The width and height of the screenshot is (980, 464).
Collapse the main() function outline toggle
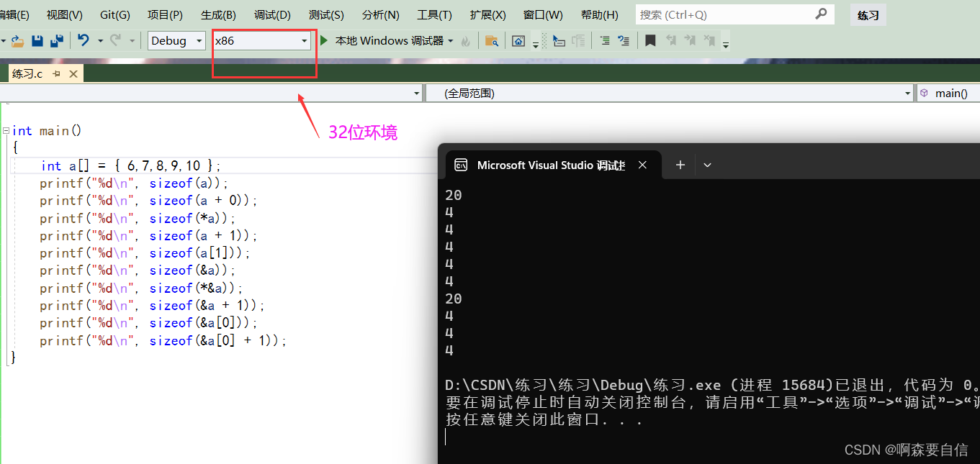point(6,131)
